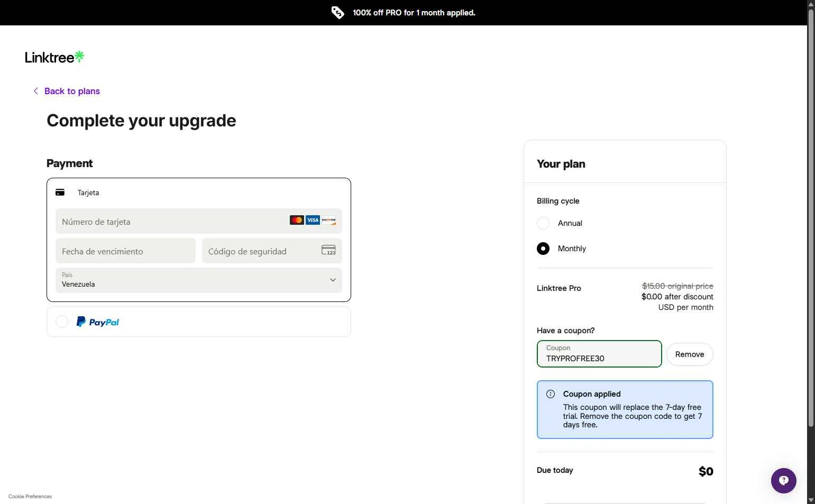Click the '$15.00 original price' text
Image resolution: width=815 pixels, height=504 pixels.
point(677,286)
